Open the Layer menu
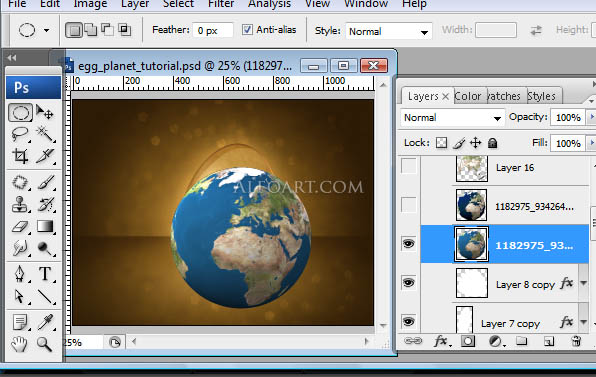Screen dimensions: 596x377 pos(135,4)
